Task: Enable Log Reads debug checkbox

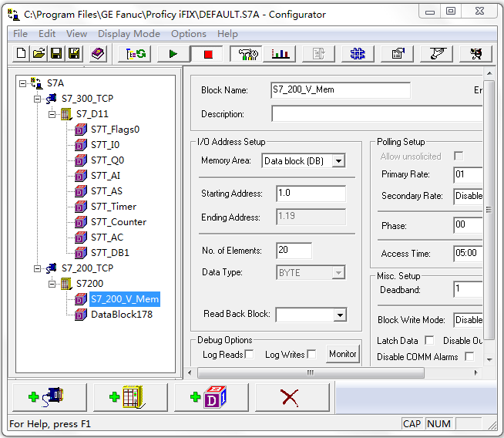Action: tap(249, 354)
